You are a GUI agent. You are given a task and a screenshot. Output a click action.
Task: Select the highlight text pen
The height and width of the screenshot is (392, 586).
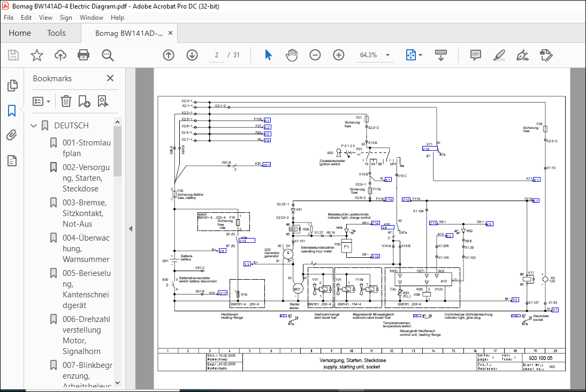(x=499, y=55)
